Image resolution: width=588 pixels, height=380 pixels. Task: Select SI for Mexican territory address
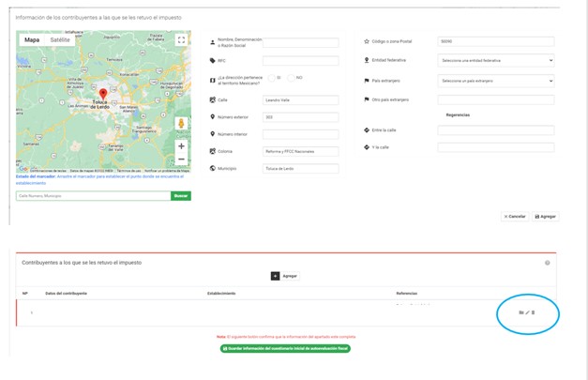click(271, 77)
